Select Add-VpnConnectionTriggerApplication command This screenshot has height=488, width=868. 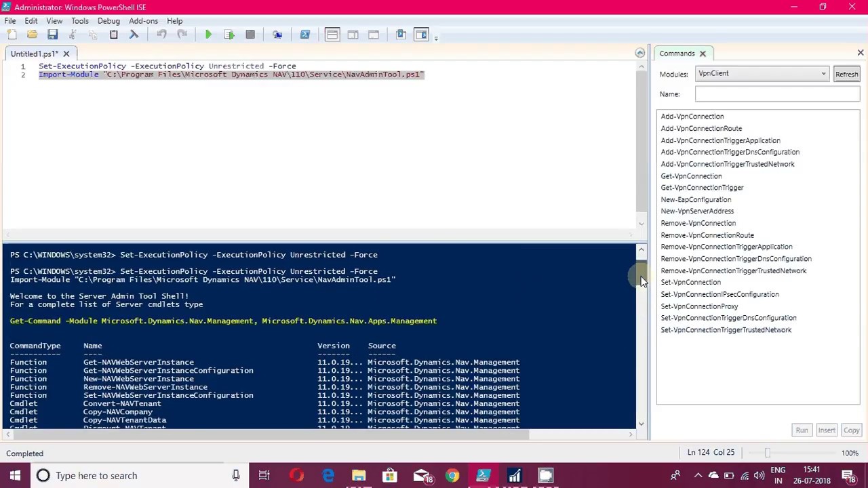(720, 140)
